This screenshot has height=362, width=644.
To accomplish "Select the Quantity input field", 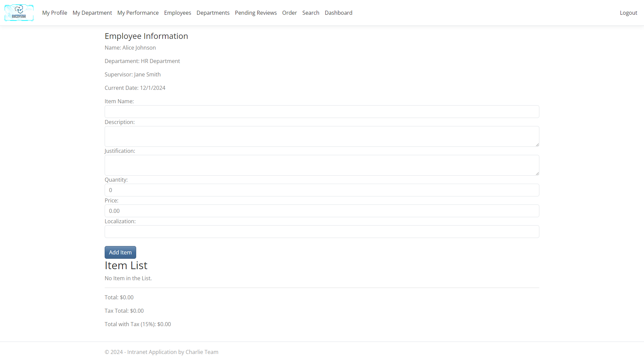I will (x=322, y=190).
